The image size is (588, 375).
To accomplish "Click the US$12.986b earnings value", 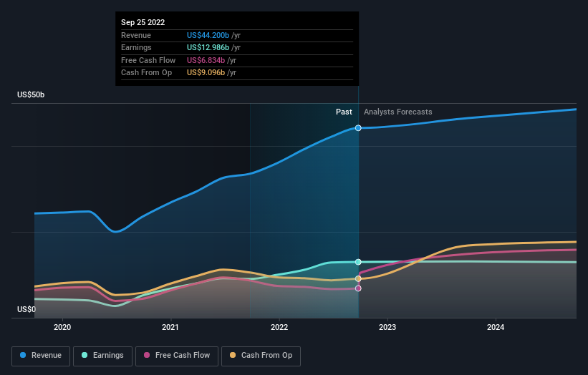I will click(x=208, y=47).
